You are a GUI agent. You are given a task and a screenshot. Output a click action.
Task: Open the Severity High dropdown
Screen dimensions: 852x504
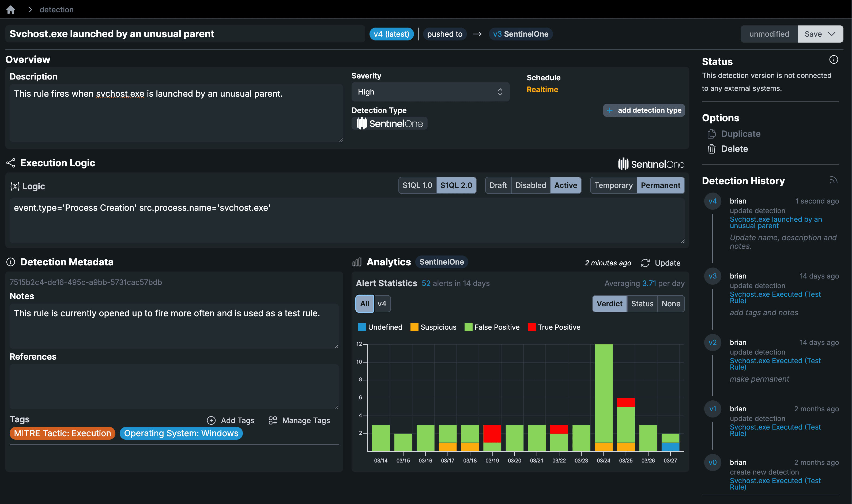tap(430, 92)
